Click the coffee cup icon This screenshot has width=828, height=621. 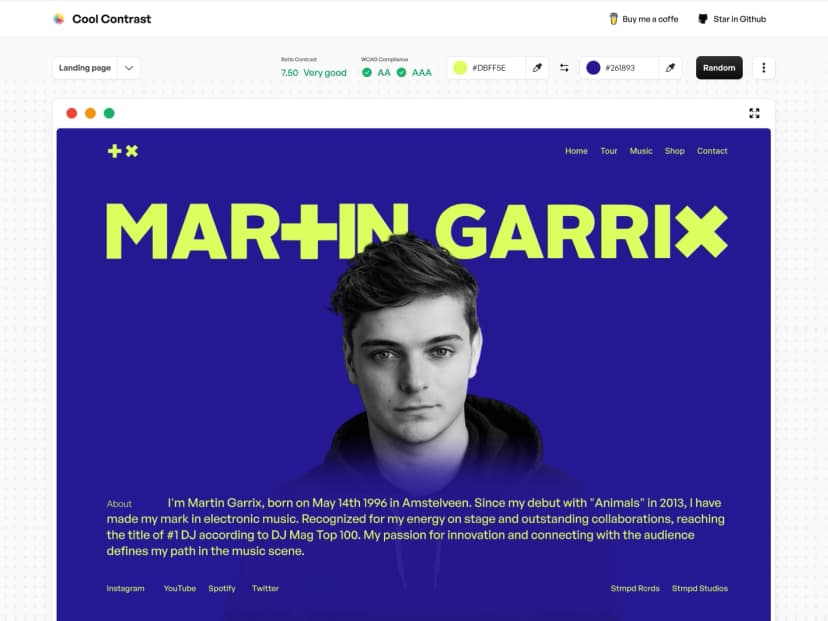(613, 19)
